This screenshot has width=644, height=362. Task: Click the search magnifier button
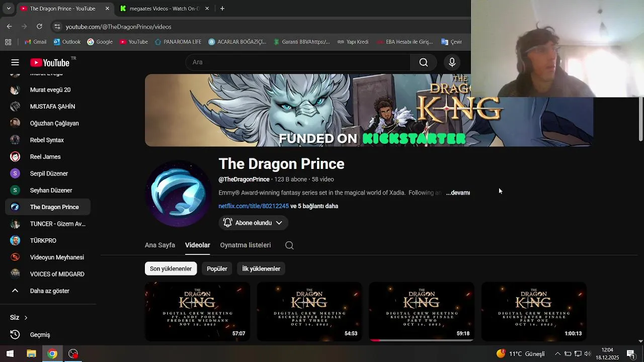point(424,62)
